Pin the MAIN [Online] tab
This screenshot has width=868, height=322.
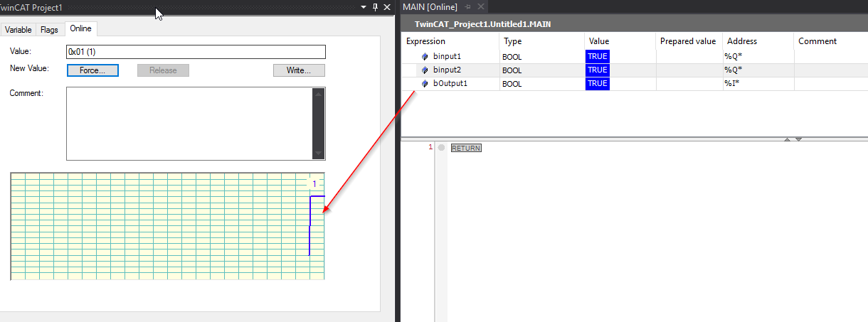pyautogui.click(x=467, y=6)
